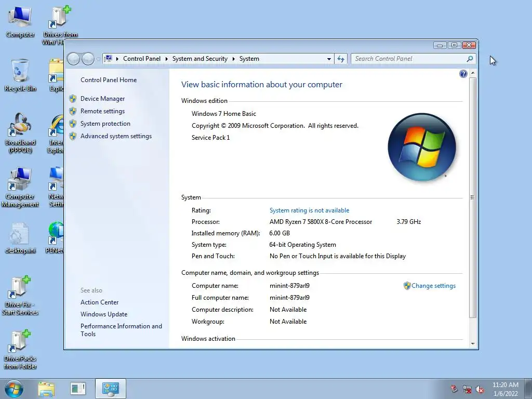The image size is (532, 399).
Task: Expand the arrow before Control Panel breadcrumb
Action: pyautogui.click(x=117, y=59)
